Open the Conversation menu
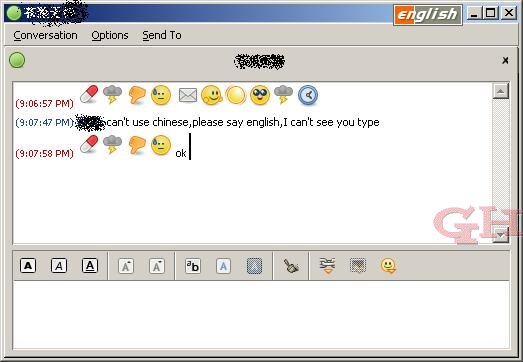523x362 pixels. tap(45, 35)
